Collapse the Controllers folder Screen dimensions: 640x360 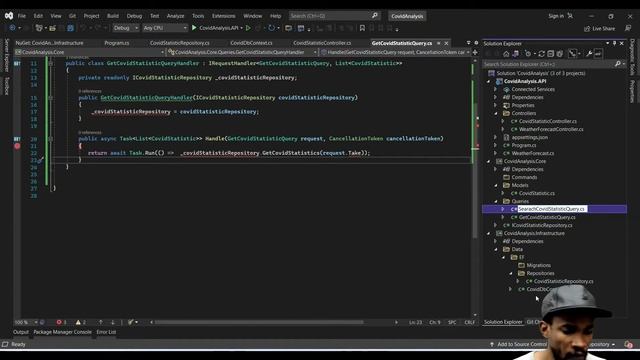(496, 113)
